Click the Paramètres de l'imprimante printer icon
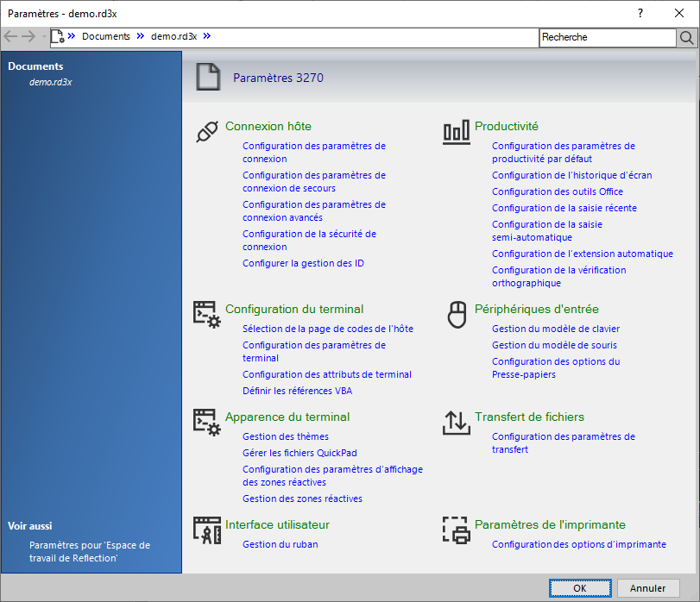 457,530
